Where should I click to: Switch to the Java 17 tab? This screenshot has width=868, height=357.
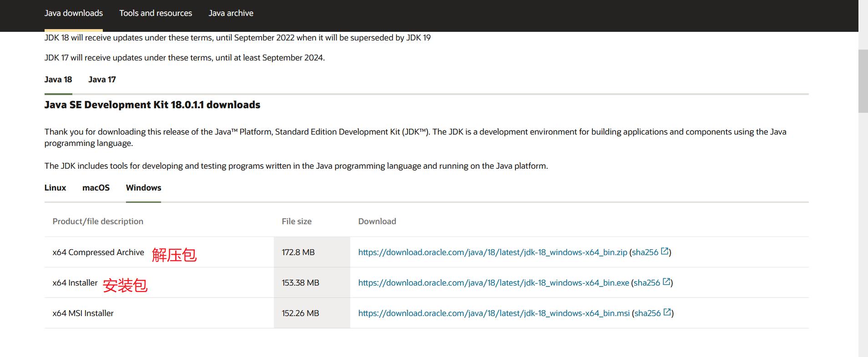coord(102,80)
